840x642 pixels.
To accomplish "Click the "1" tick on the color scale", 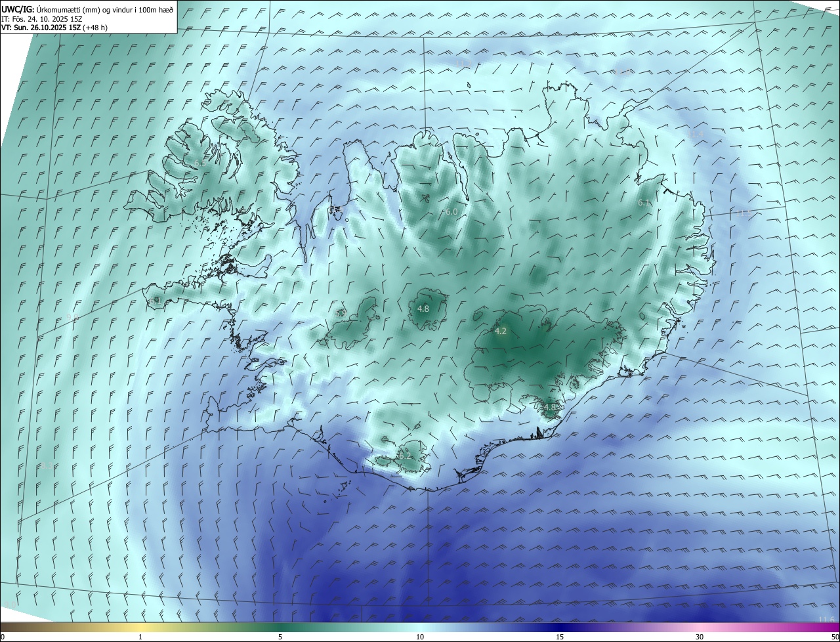I will click(x=140, y=637).
